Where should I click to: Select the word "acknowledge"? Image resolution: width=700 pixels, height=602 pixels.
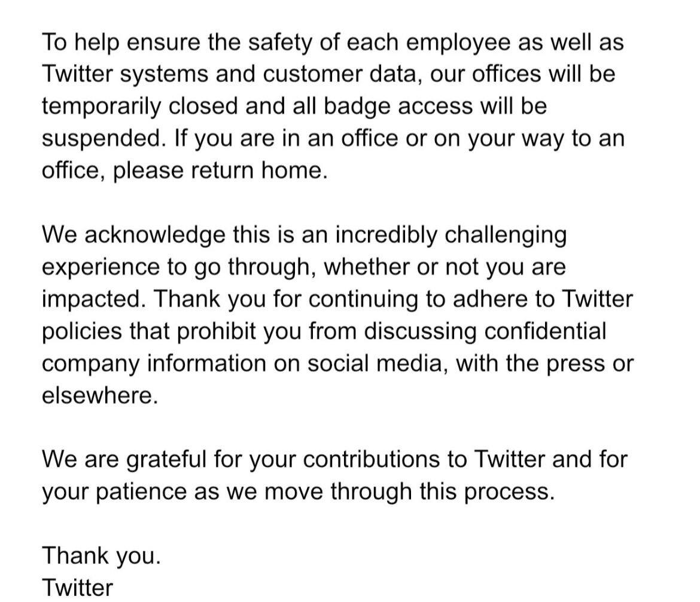tap(155, 235)
